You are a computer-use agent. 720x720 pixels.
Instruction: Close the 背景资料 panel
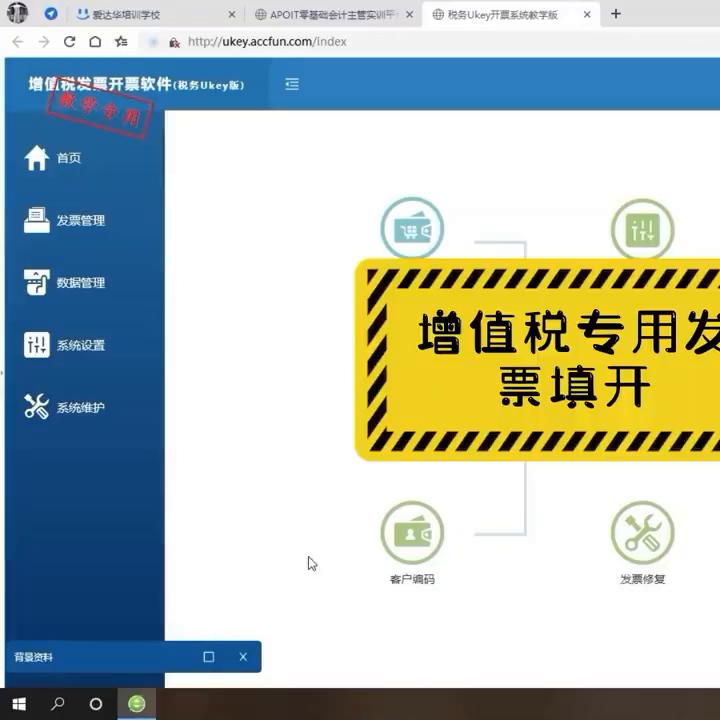pyautogui.click(x=243, y=657)
